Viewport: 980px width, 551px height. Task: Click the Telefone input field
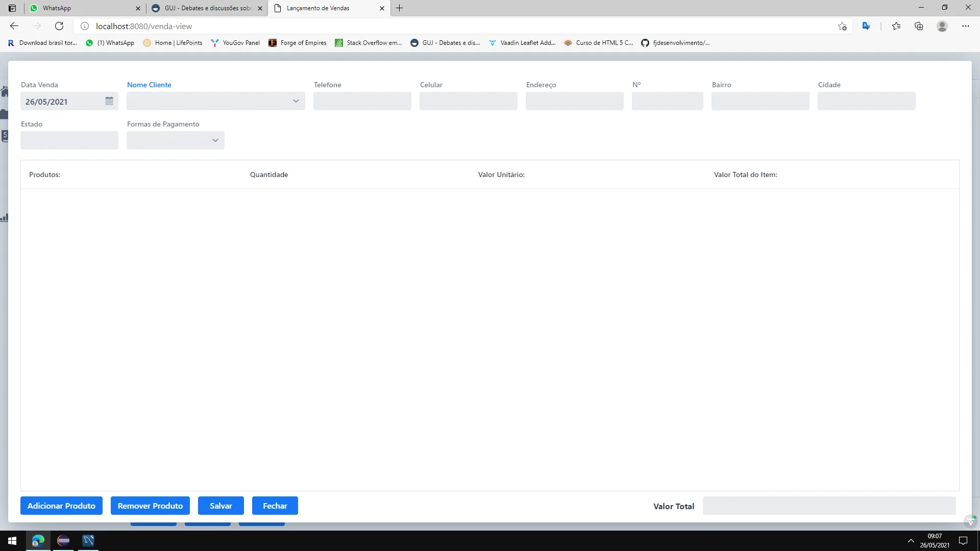[x=362, y=101]
